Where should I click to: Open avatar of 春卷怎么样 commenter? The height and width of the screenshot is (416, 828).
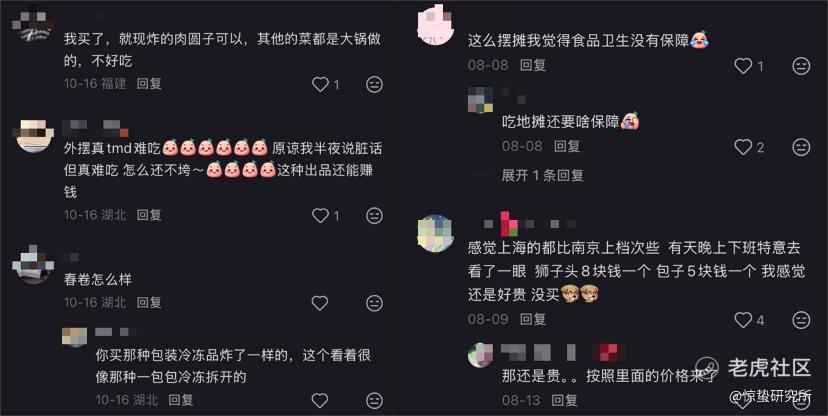point(33,264)
